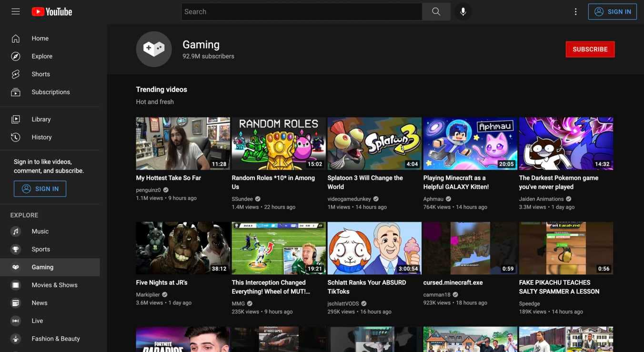Play the Splatoon 3 video thumbnail
The width and height of the screenshot is (644, 352).
coord(374,143)
